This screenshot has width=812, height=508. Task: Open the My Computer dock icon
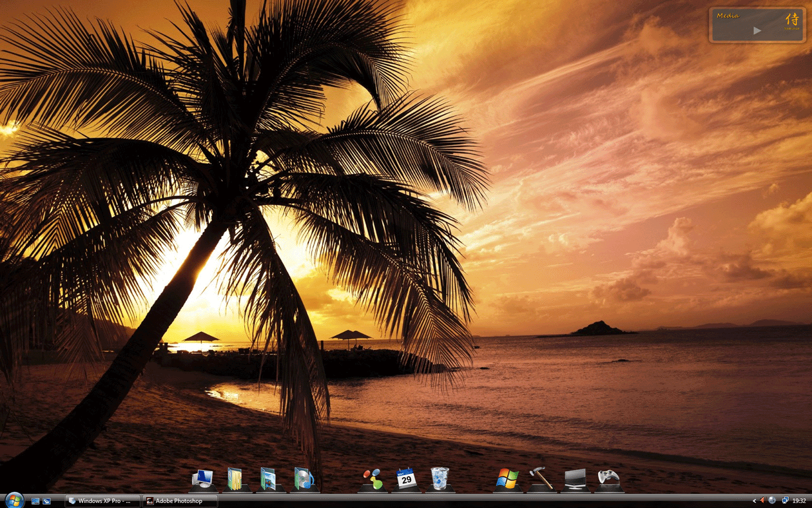[x=203, y=479]
